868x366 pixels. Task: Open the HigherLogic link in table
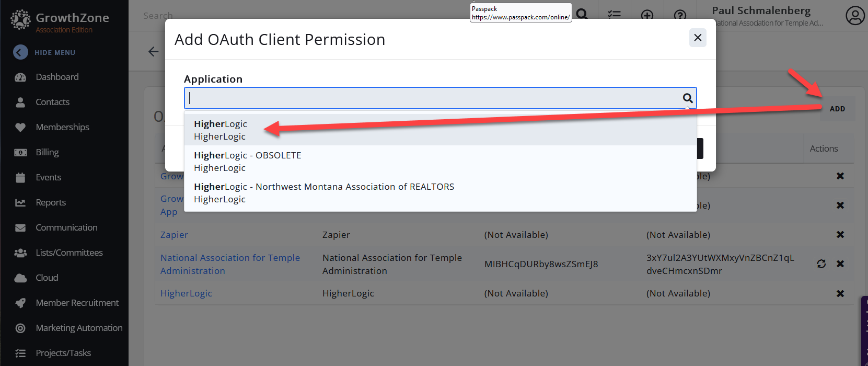point(186,293)
